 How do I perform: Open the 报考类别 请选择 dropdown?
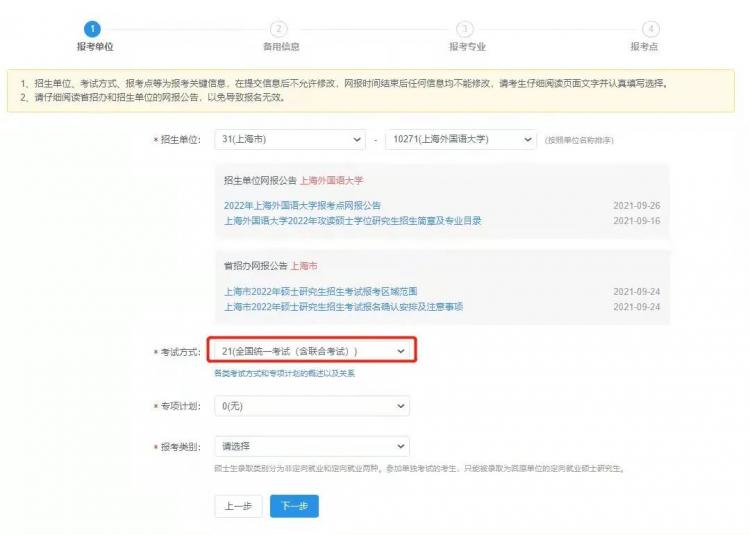312,446
